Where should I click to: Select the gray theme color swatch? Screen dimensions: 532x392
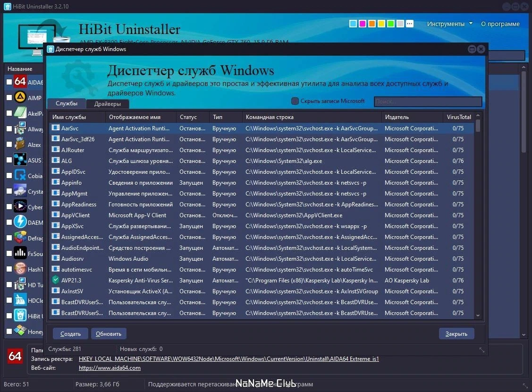(x=400, y=24)
